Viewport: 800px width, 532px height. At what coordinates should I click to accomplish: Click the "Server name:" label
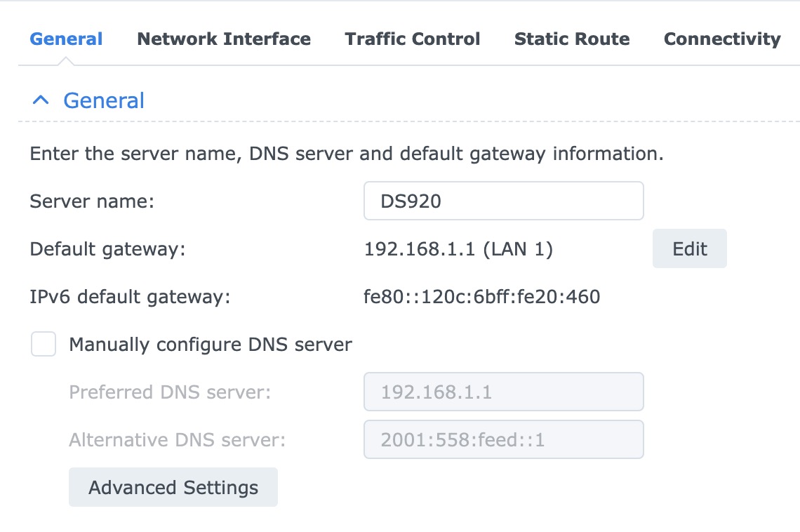click(91, 201)
